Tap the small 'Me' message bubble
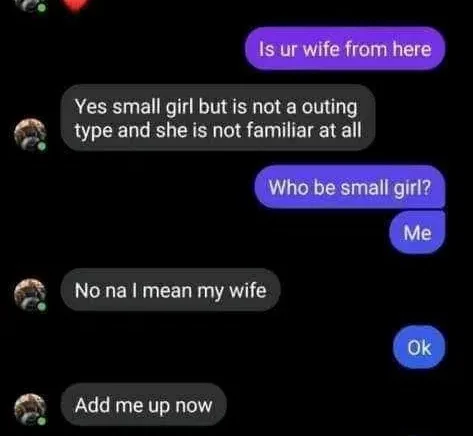 (417, 232)
